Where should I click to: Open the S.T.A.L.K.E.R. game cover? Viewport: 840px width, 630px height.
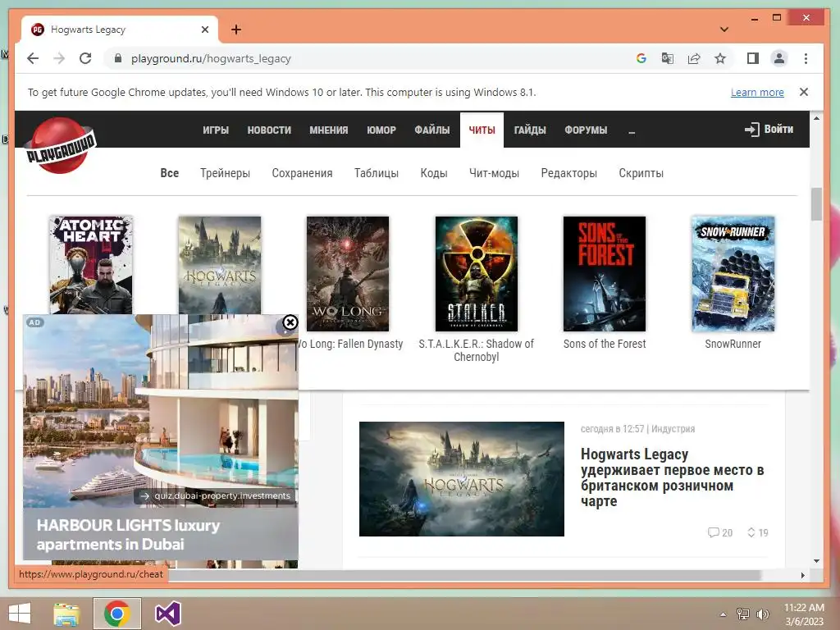(x=477, y=274)
